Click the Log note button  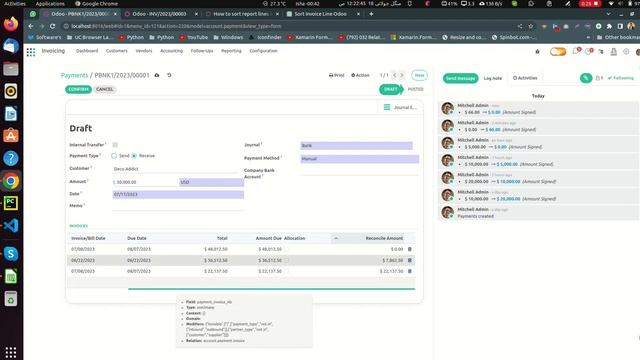click(493, 78)
